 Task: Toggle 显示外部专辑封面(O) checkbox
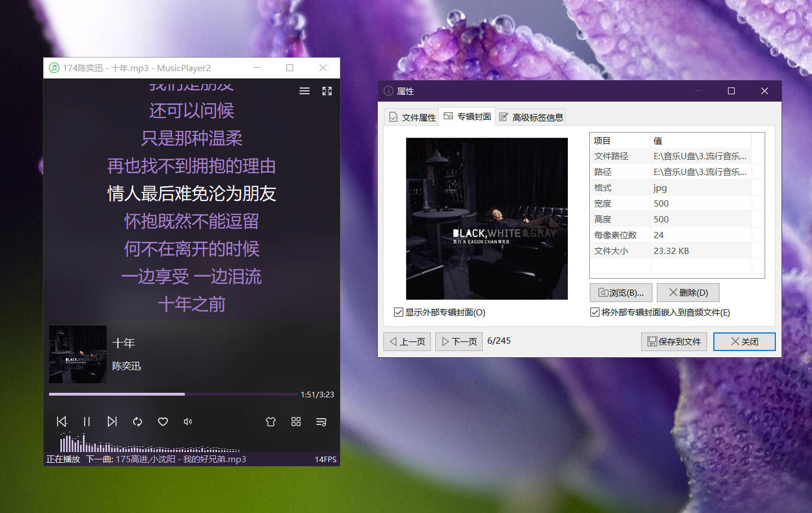[440, 312]
